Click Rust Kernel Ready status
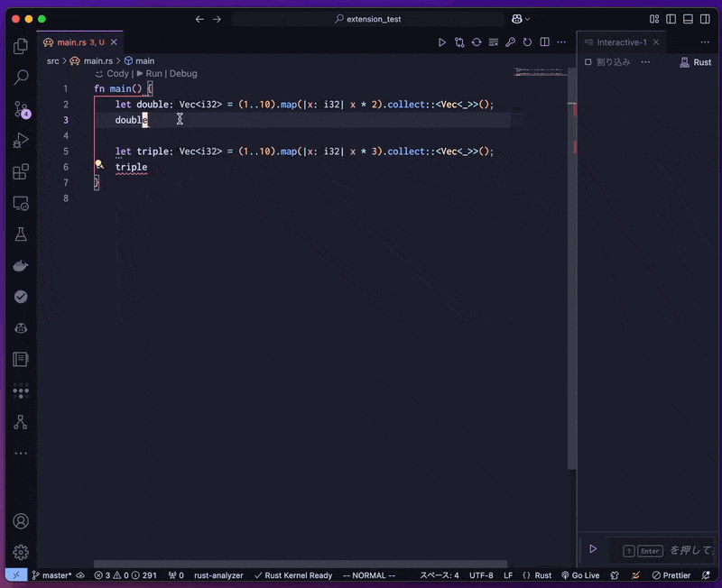 tap(293, 575)
